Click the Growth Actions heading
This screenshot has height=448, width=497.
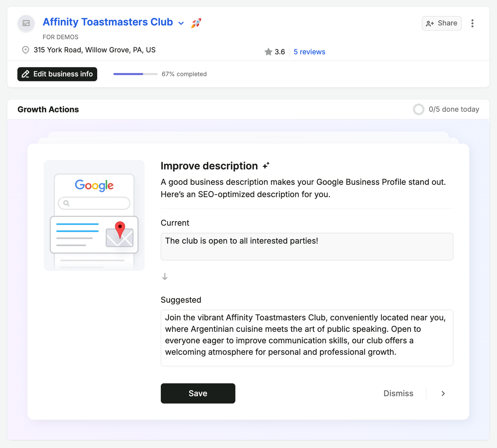[48, 109]
